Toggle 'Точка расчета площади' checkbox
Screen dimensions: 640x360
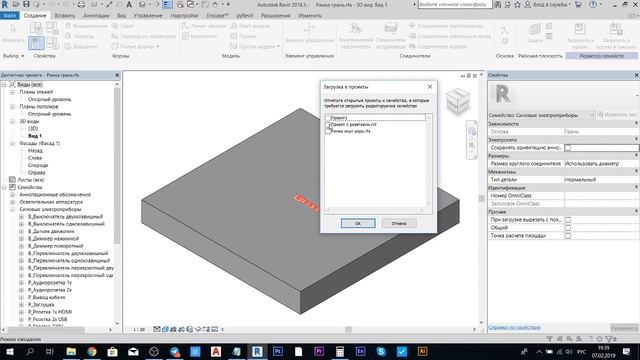(568, 236)
